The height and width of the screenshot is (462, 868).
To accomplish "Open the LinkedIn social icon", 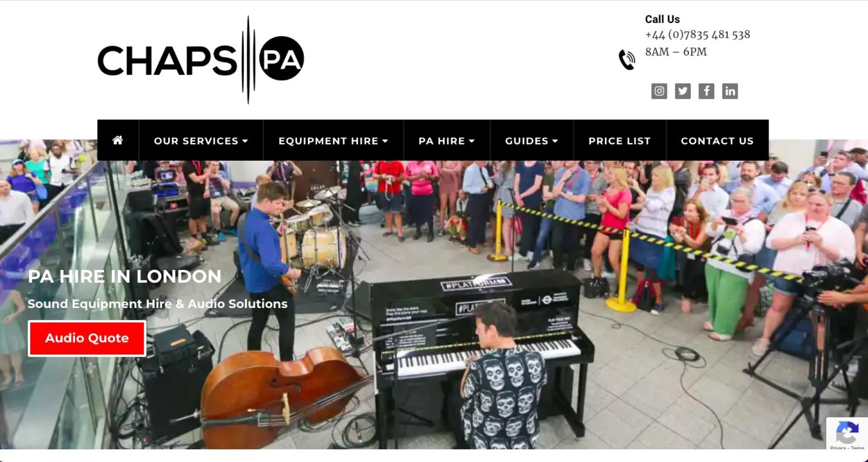I will 730,91.
